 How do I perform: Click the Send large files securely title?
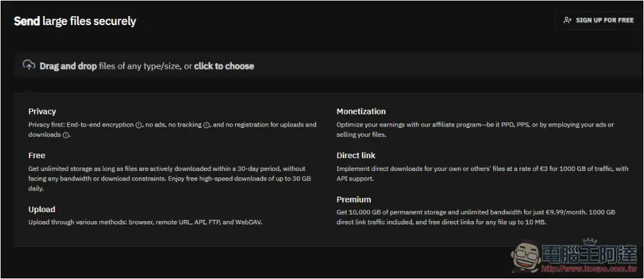point(75,21)
